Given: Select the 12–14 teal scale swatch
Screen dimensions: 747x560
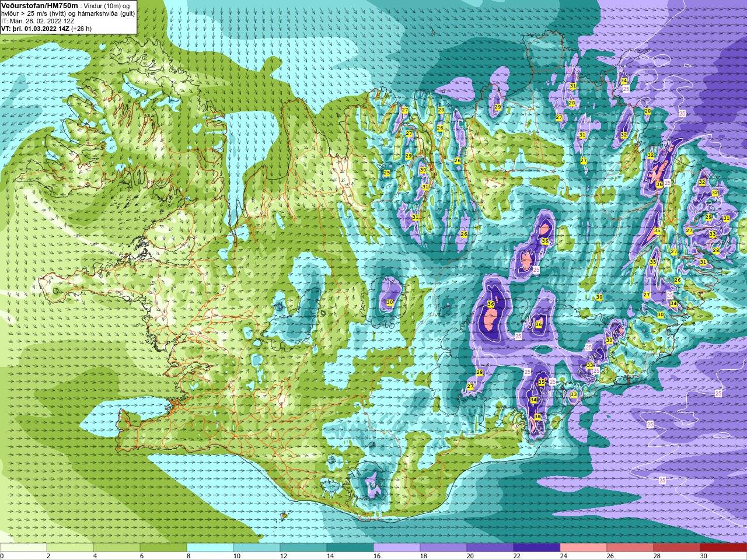Looking at the screenshot, I should coord(303,548).
